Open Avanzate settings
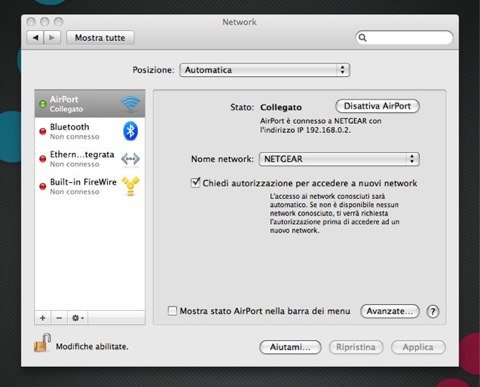Viewport: 480px width, 387px height. (x=389, y=311)
